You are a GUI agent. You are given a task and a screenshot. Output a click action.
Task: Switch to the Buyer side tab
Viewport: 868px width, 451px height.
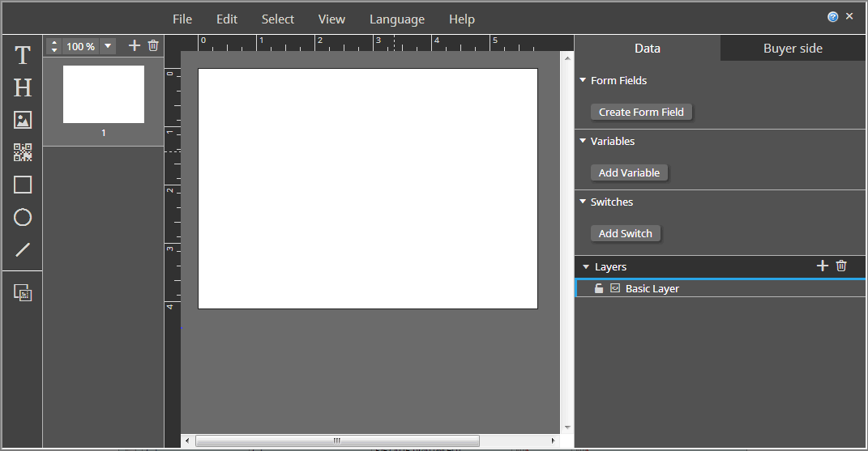793,49
